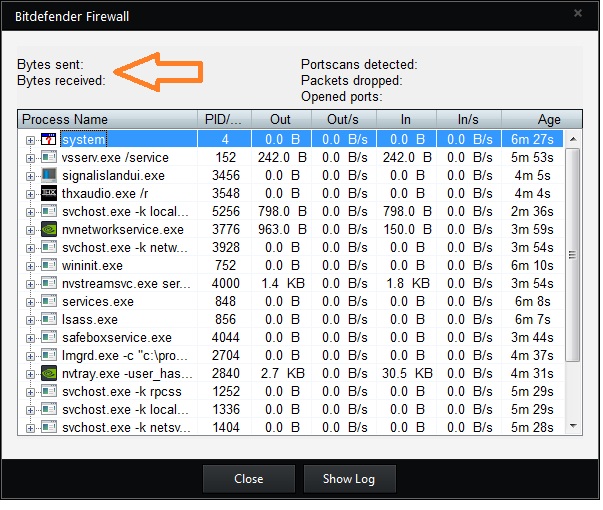Select the wininit.exe row

point(290,265)
